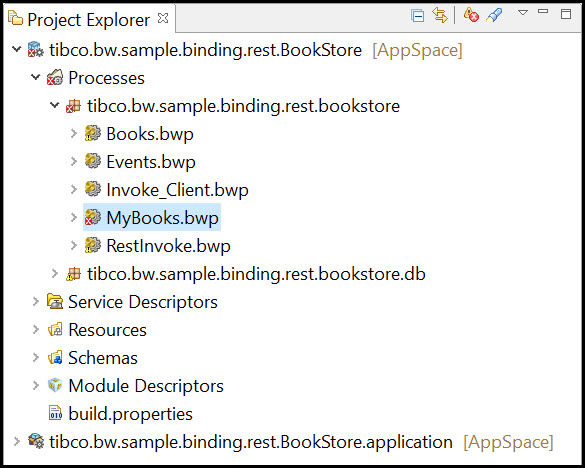Expand Invoke_Client.bwp node
This screenshot has height=468, width=585.
(x=74, y=189)
